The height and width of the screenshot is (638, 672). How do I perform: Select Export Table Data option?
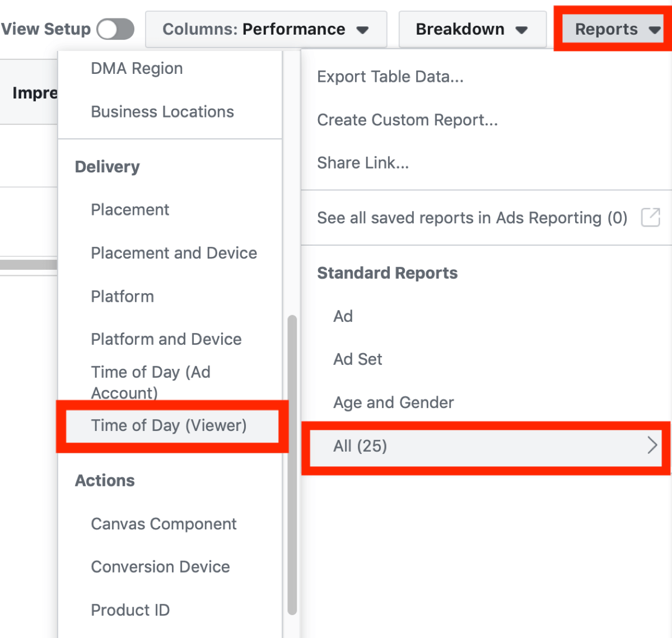tap(390, 77)
